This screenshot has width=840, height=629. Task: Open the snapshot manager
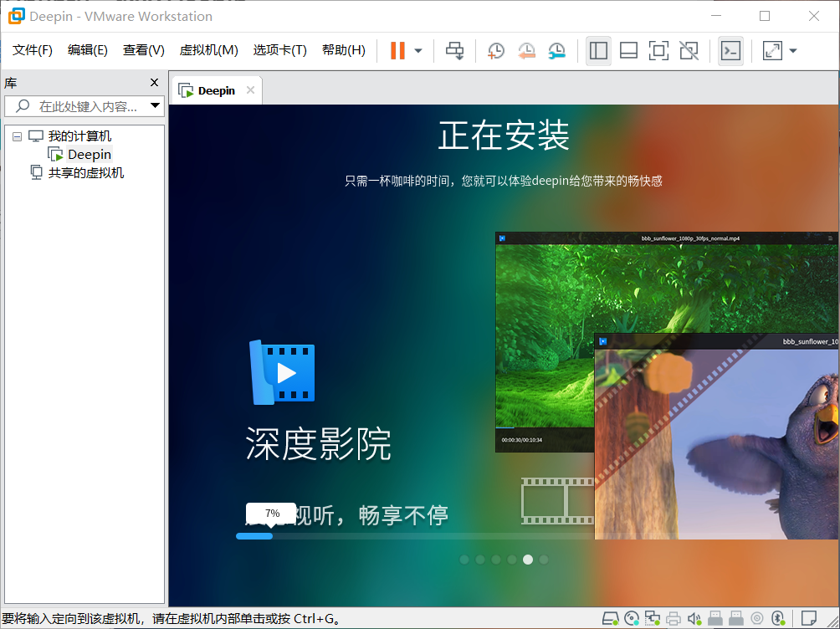pyautogui.click(x=557, y=51)
